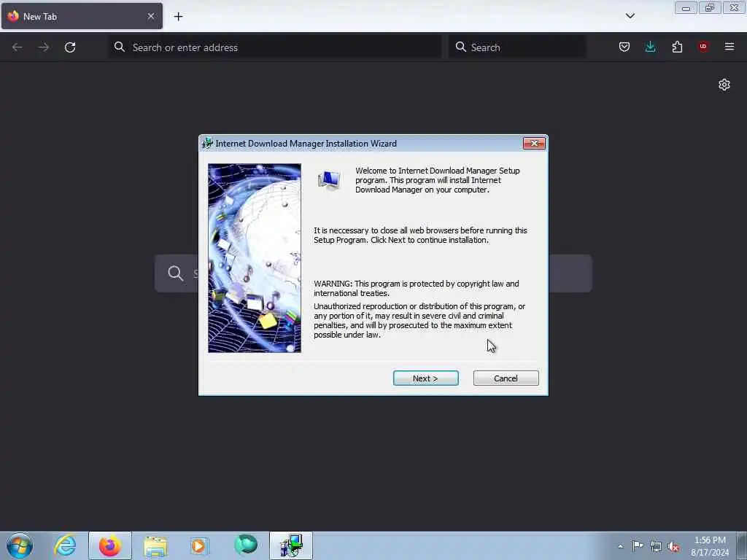747x560 pixels.
Task: Click the Welcome to Internet Download Manager text
Action: [x=438, y=180]
